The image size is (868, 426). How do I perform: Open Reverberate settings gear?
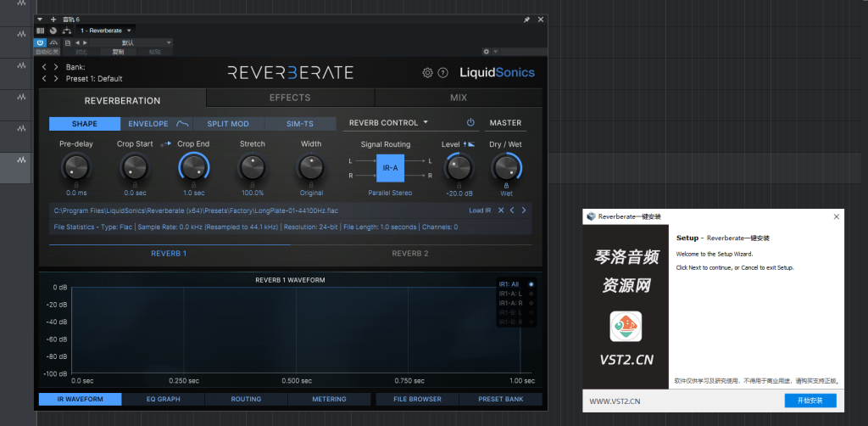[427, 73]
